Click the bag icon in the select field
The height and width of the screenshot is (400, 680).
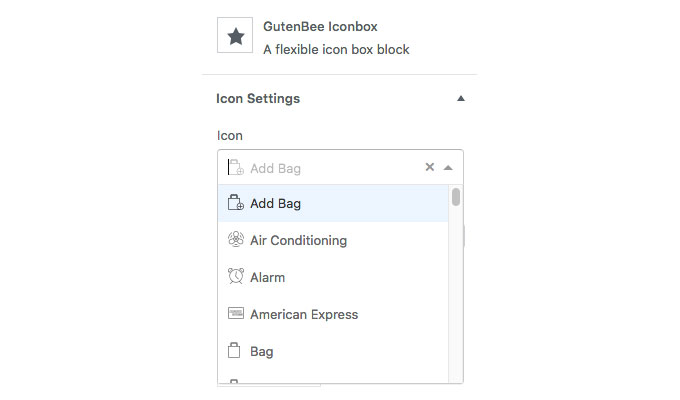(x=236, y=167)
